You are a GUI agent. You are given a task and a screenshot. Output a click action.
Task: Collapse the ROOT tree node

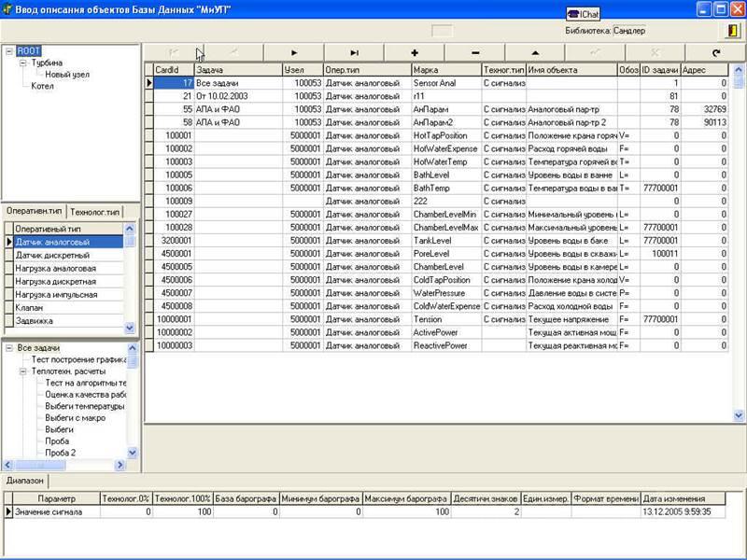[9, 51]
